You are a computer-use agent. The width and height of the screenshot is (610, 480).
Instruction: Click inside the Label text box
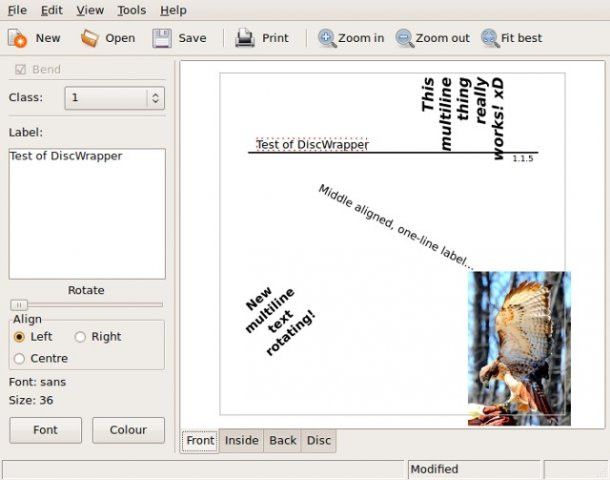coord(87,214)
